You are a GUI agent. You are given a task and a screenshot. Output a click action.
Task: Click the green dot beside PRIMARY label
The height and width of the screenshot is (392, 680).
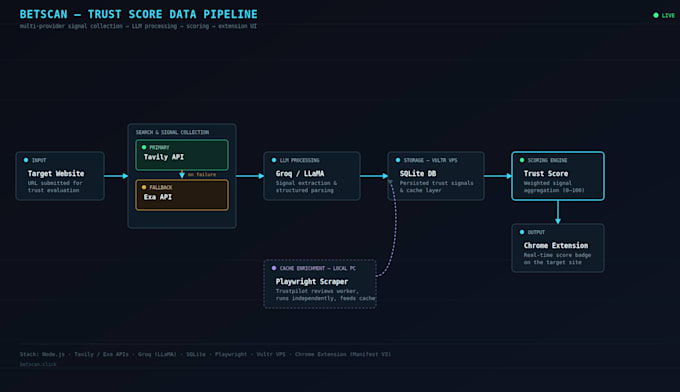pos(144,147)
